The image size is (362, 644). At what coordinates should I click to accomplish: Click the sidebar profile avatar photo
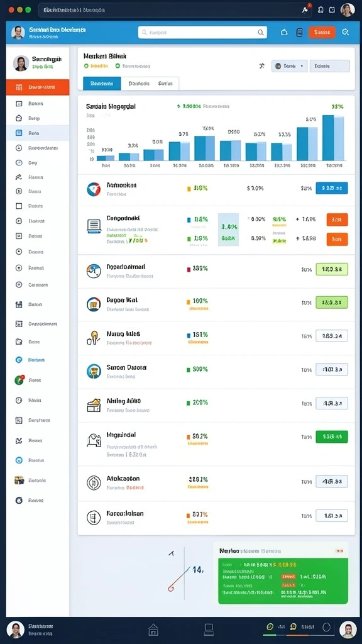tap(21, 63)
